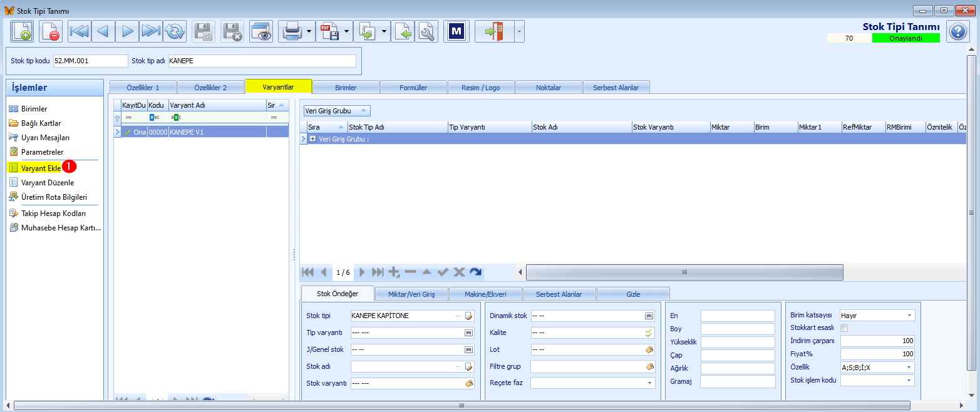Viewport: 980px width, 412px height.
Task: Click the delete record icon
Action: (x=51, y=31)
